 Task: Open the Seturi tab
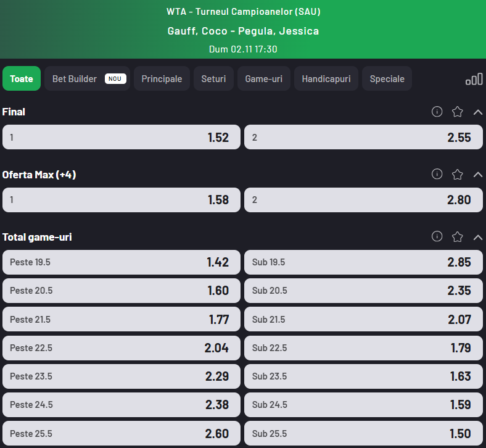click(x=213, y=79)
